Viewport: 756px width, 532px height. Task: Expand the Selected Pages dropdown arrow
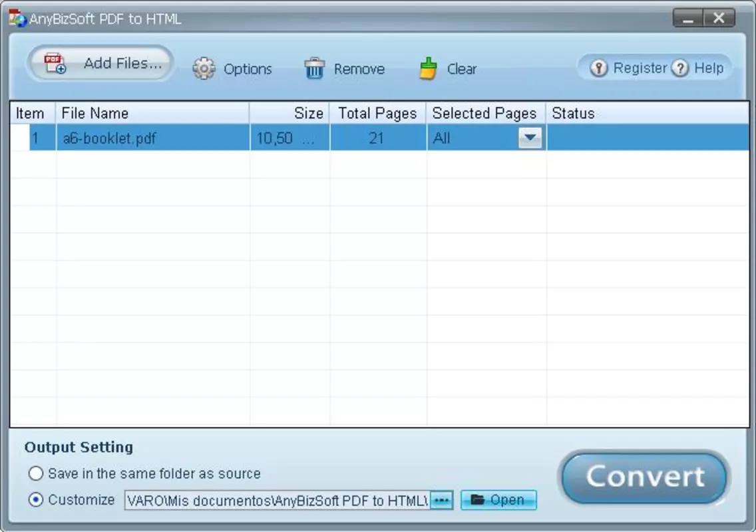tap(530, 138)
